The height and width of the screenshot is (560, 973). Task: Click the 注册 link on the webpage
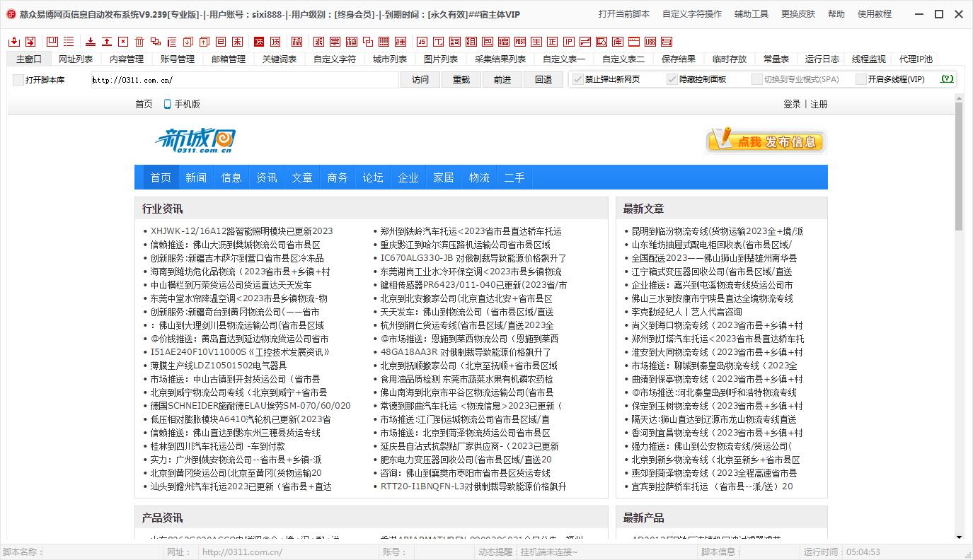819,104
